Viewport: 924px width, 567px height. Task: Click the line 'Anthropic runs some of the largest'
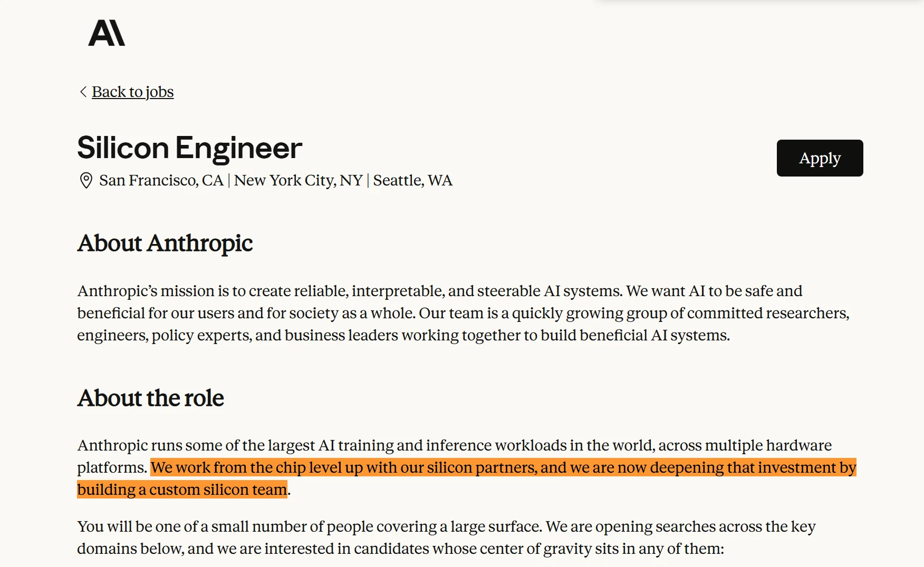pyautogui.click(x=455, y=445)
